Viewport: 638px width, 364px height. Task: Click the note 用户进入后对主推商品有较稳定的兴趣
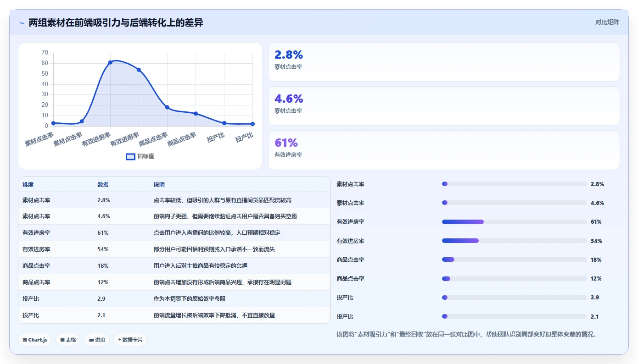(x=200, y=266)
